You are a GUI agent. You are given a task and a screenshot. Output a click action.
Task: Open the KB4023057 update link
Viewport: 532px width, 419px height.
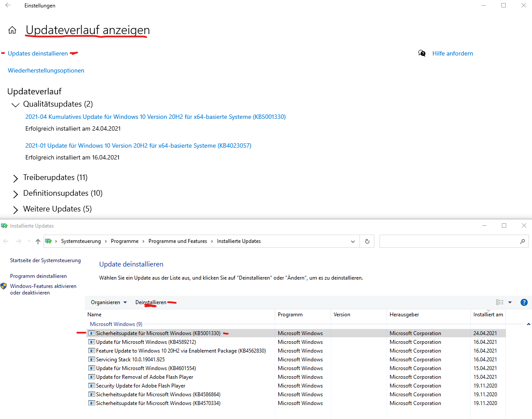pyautogui.click(x=138, y=145)
